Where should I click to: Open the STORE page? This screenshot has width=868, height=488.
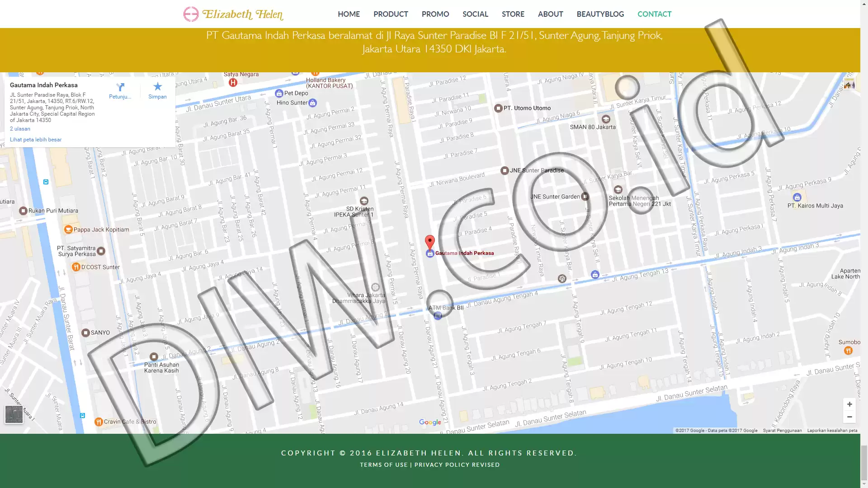[513, 14]
